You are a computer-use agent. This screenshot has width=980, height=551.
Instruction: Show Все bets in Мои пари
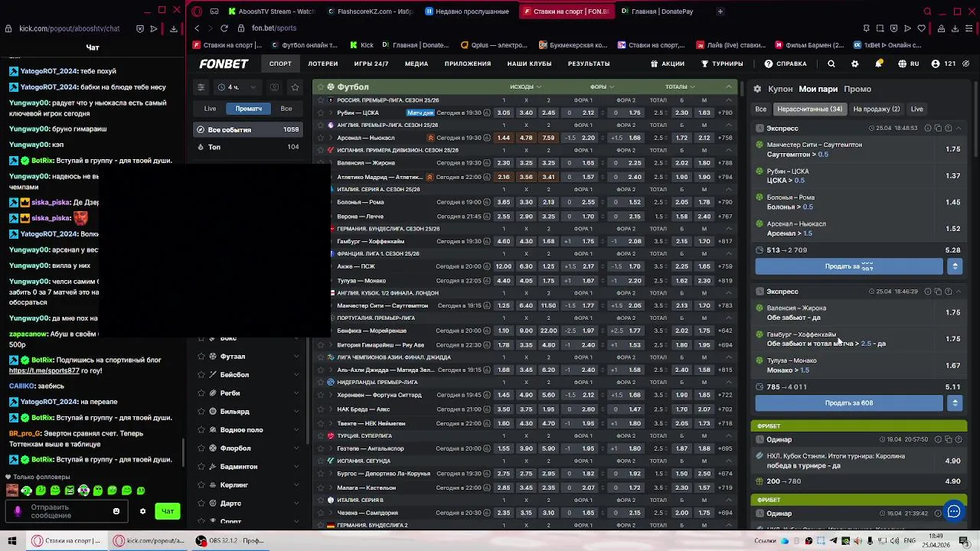point(760,109)
